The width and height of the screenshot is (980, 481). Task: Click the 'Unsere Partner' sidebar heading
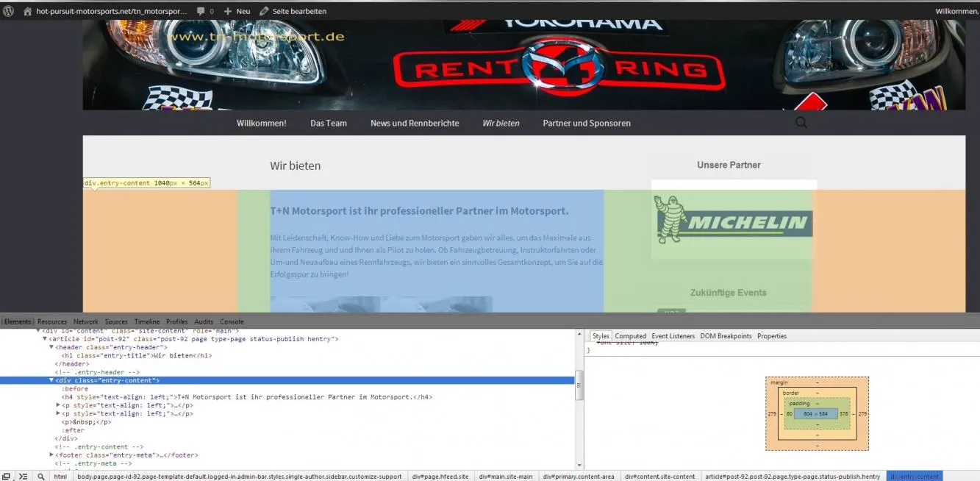pyautogui.click(x=729, y=165)
